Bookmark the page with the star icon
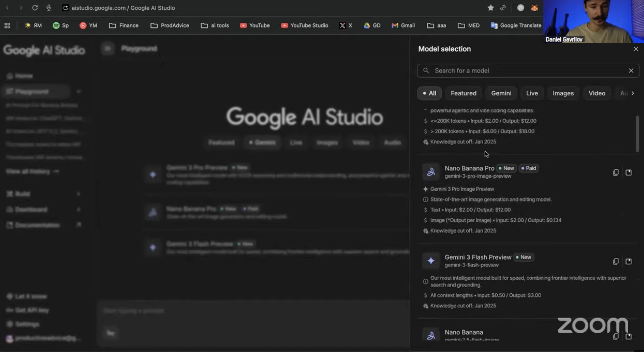The height and width of the screenshot is (352, 644). tap(490, 8)
